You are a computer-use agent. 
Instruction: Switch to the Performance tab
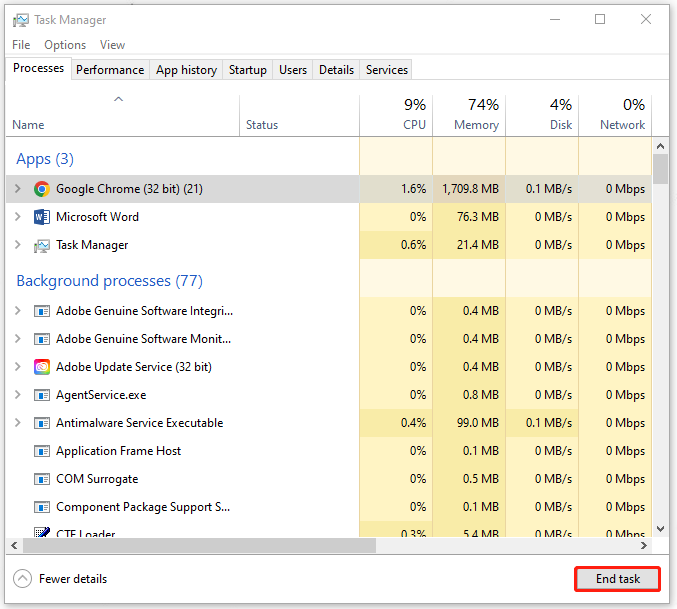pyautogui.click(x=110, y=70)
